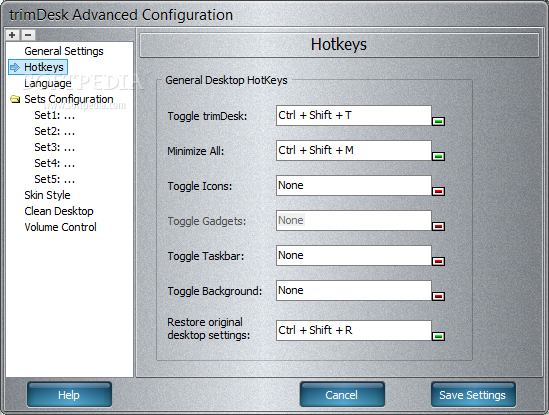Toggle green indicator for Restore desktop hotkey
The width and height of the screenshot is (549, 415).
point(438,337)
